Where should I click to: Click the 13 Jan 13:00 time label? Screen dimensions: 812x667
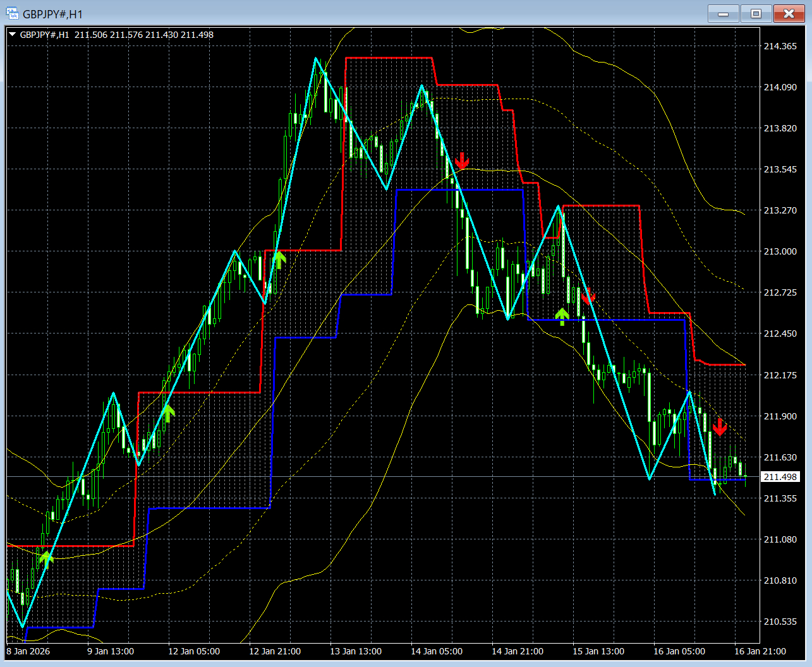[x=356, y=651]
